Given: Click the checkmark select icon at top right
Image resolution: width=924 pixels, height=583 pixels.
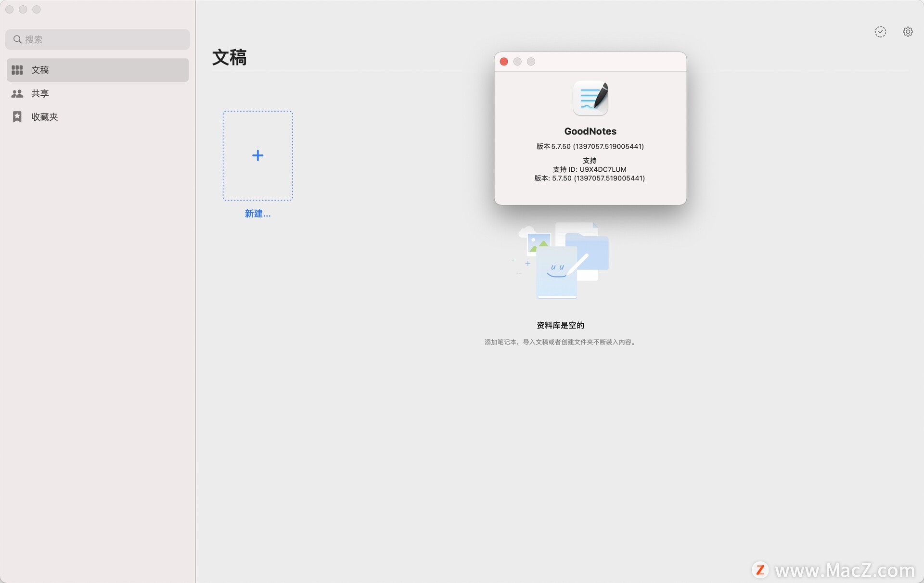Looking at the screenshot, I should coord(880,32).
